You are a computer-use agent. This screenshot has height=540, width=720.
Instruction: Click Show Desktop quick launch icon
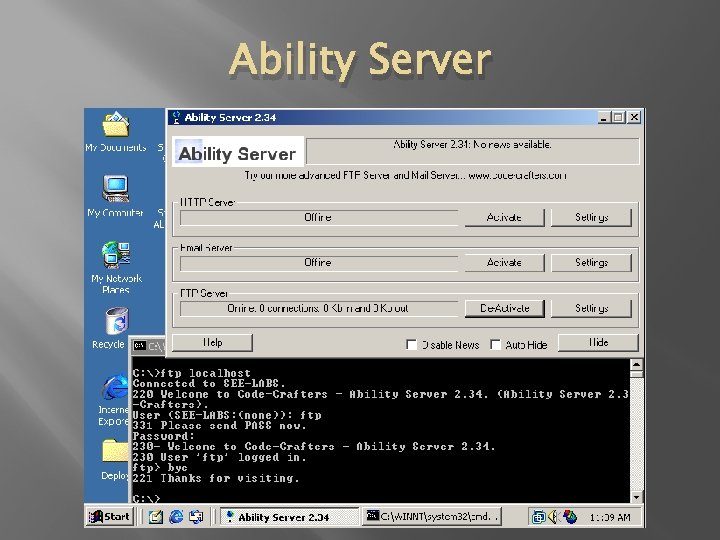click(196, 517)
